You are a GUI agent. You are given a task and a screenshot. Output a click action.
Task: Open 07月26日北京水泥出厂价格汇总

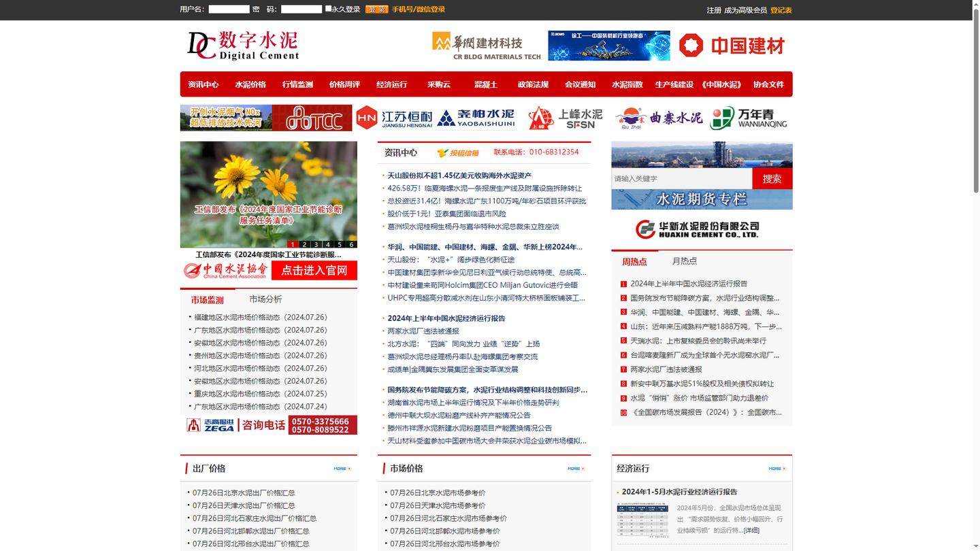click(244, 492)
